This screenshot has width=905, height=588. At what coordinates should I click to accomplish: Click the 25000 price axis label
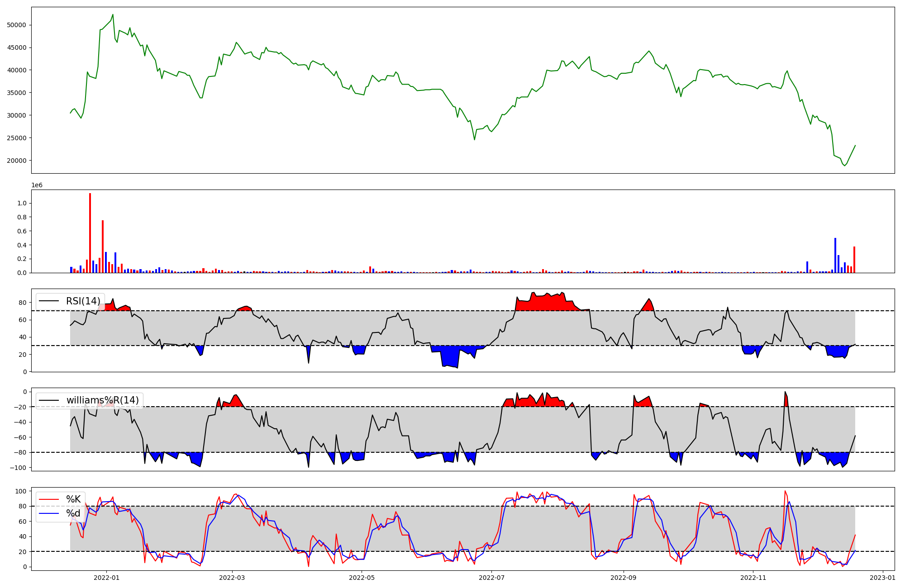(x=17, y=138)
